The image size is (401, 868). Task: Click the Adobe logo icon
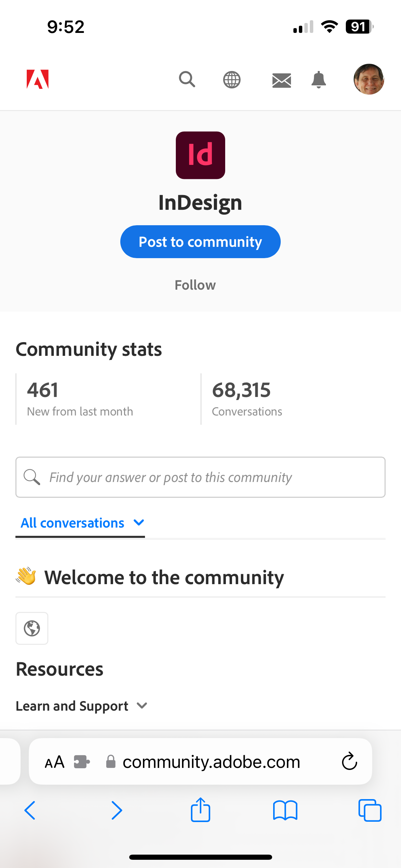pos(38,80)
